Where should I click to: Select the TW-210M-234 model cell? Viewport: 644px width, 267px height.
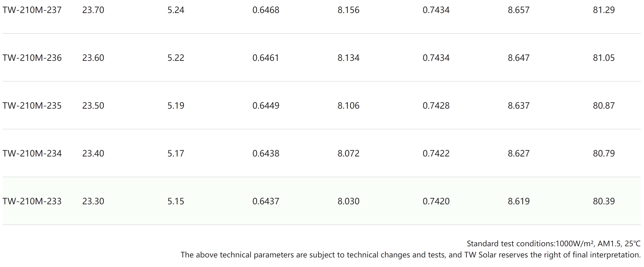pos(32,154)
